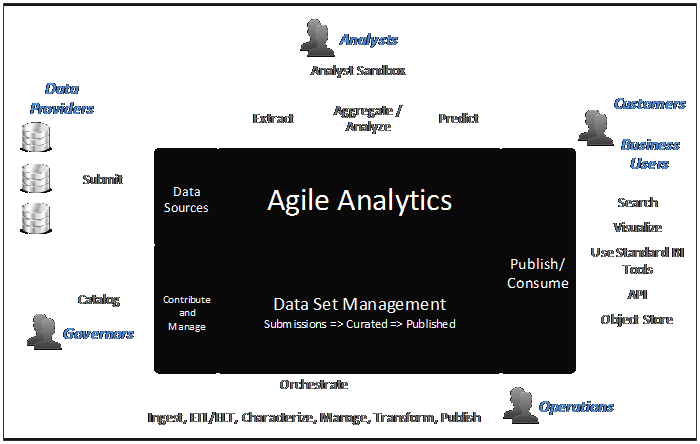
Task: Click the Analysts people icon
Action: pos(317,38)
